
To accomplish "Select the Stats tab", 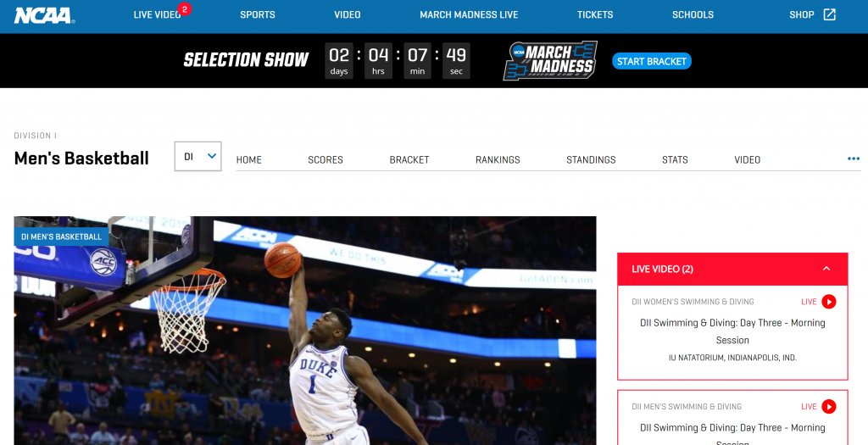I will (x=675, y=160).
